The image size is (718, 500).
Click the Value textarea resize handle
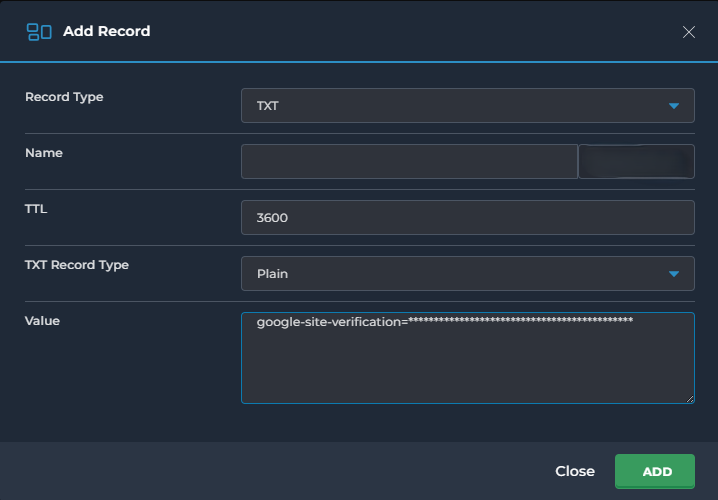click(x=690, y=399)
